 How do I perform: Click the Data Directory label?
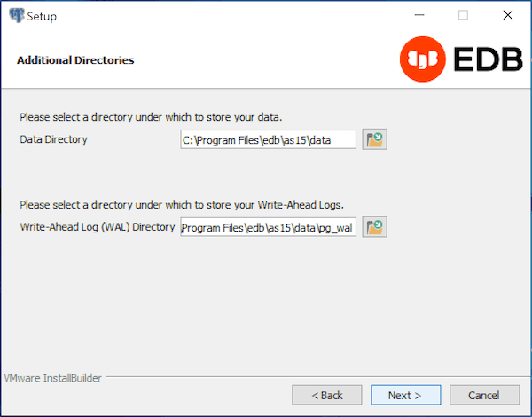pyautogui.click(x=53, y=139)
